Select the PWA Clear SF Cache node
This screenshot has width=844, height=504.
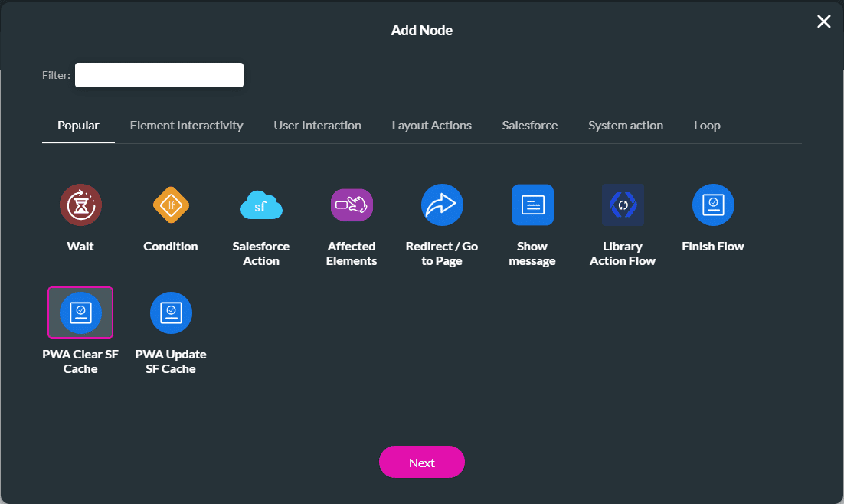point(80,312)
